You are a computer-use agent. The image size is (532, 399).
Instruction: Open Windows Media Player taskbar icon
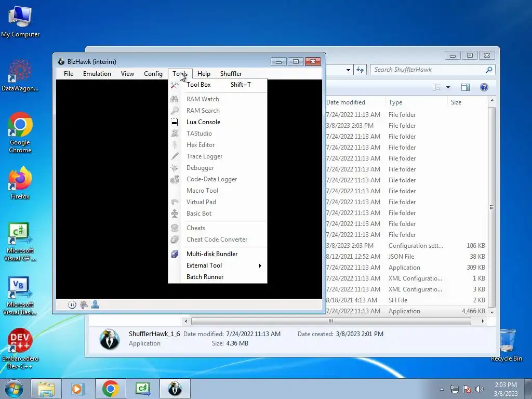pyautogui.click(x=77, y=389)
